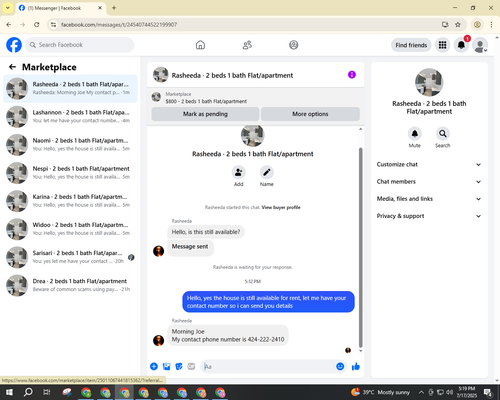The image size is (500, 400).
Task: Open Windows taskbar search
Action: [x=28, y=392]
